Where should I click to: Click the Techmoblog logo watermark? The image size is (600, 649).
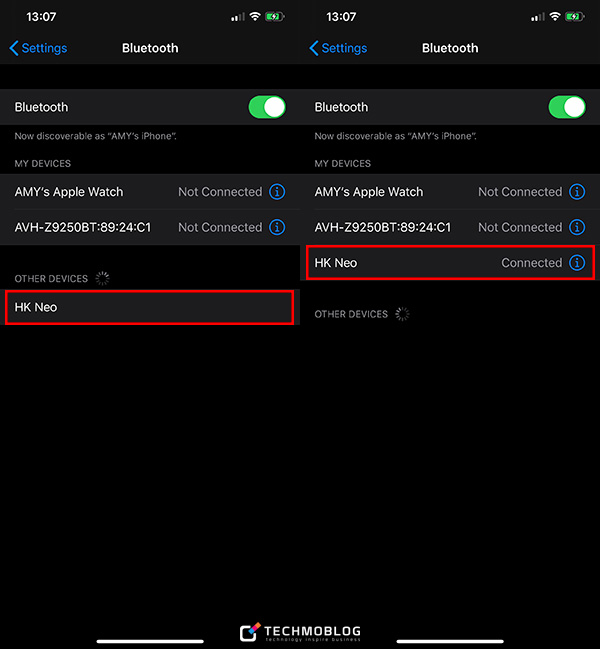pos(300,632)
